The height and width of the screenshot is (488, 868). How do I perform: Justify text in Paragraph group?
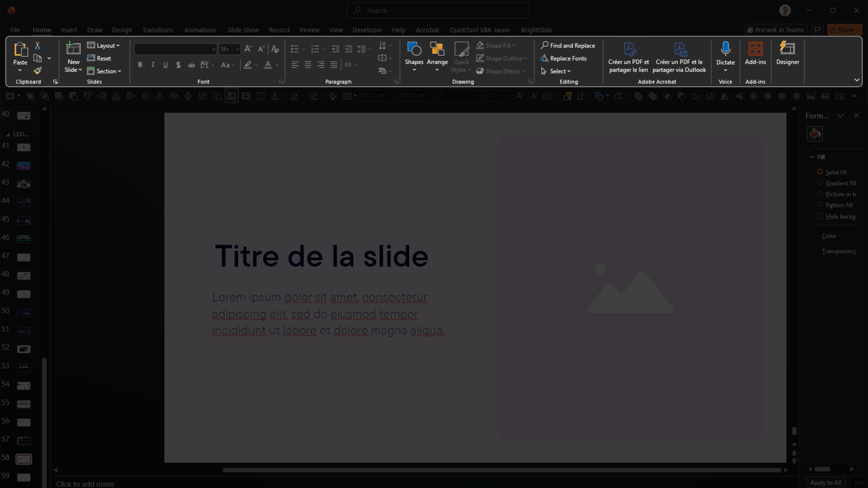334,65
